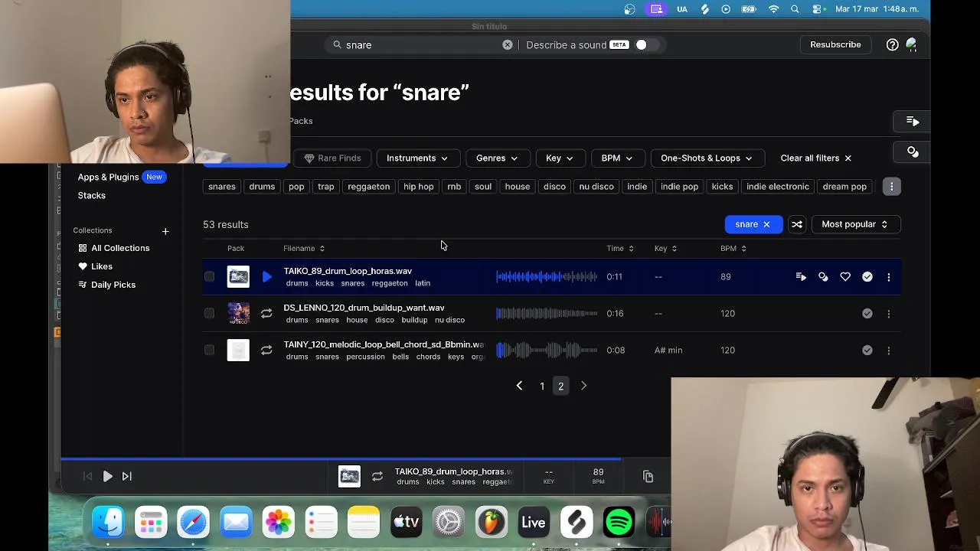Click loop icon on TAINY_120_melodic_loop row
The width and height of the screenshot is (980, 551).
coord(266,350)
